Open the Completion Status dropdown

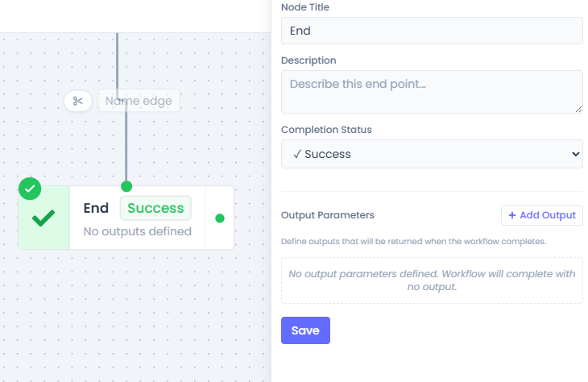point(432,154)
